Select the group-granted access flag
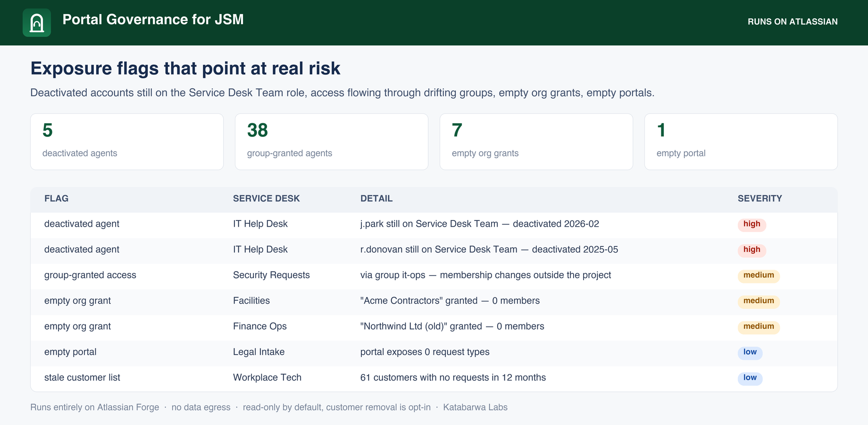868x425 pixels. click(90, 275)
